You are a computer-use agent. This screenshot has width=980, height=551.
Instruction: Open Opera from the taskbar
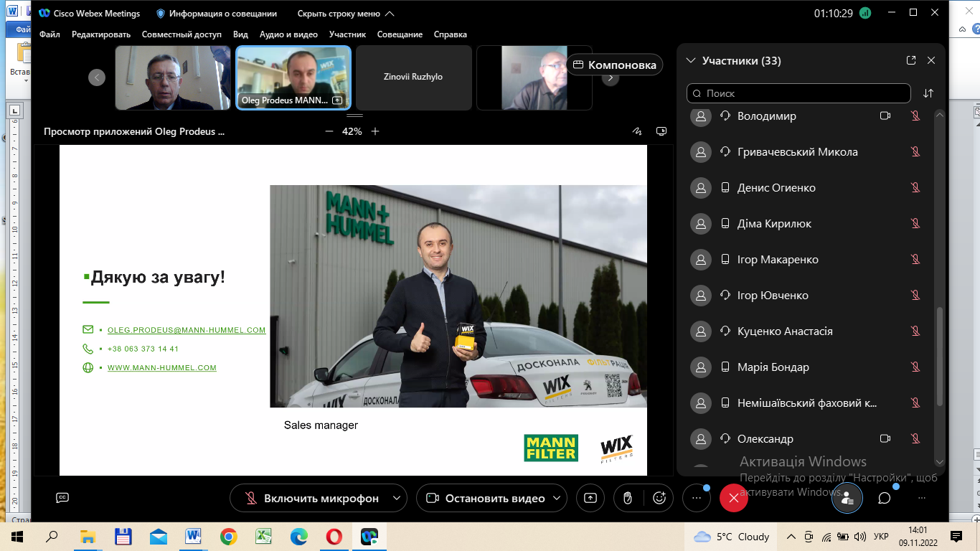(x=334, y=537)
